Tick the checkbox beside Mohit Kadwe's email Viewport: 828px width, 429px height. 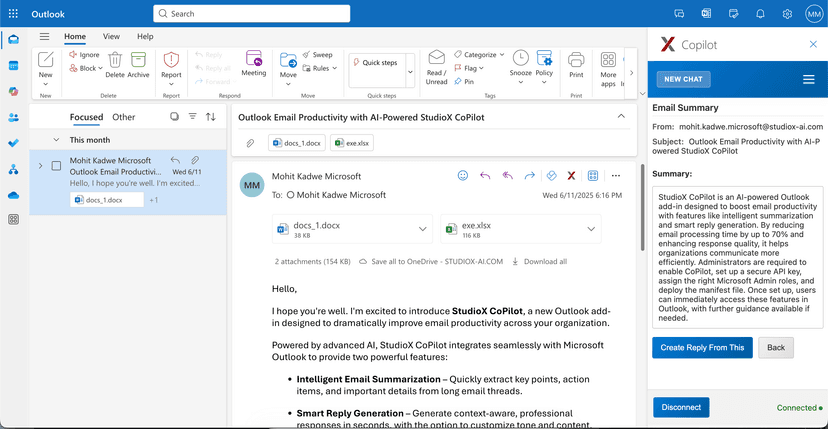[56, 166]
